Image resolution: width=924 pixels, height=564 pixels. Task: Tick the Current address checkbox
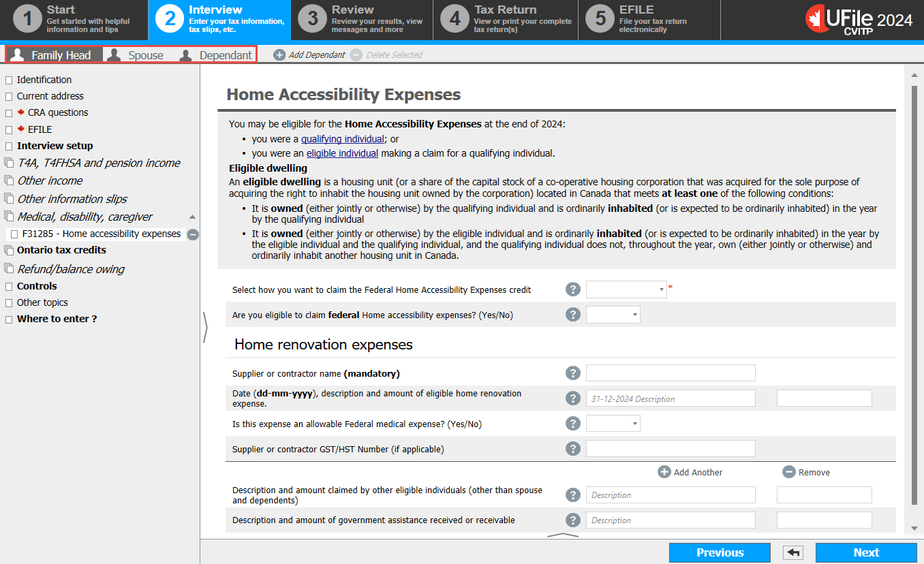coord(9,97)
